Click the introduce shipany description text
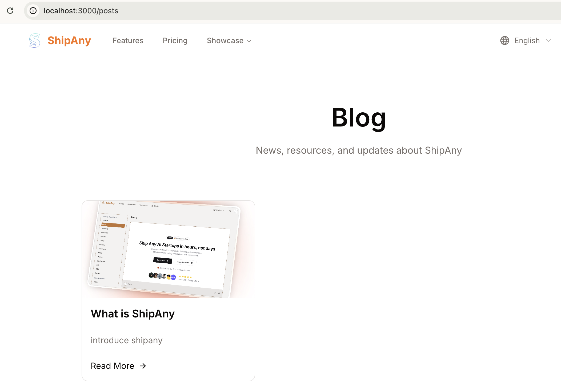This screenshot has height=392, width=561. tap(126, 340)
